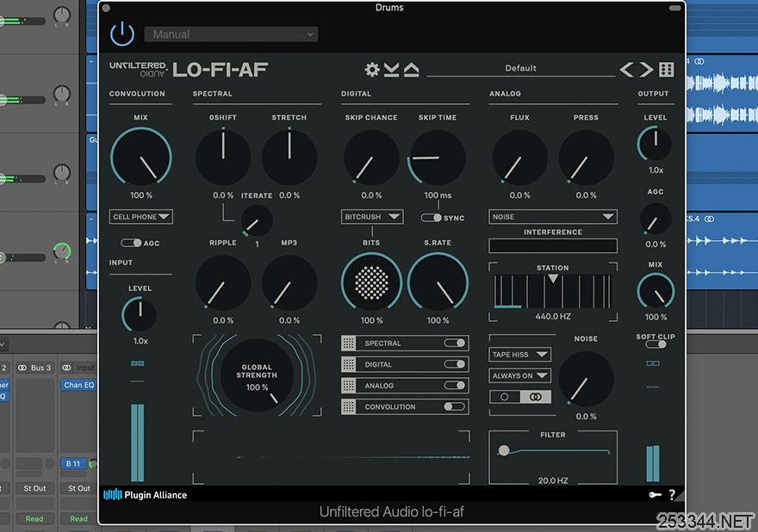This screenshot has width=758, height=532.
Task: Go to next preset arrow
Action: [x=646, y=70]
